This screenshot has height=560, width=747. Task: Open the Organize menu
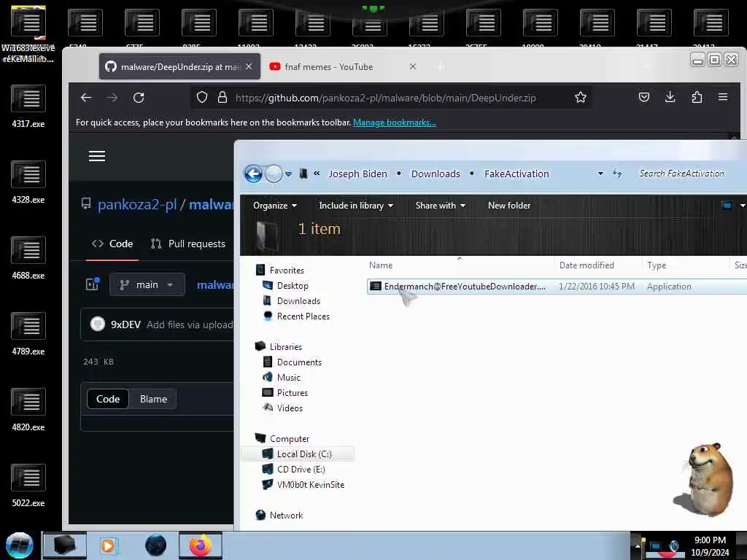pyautogui.click(x=275, y=206)
